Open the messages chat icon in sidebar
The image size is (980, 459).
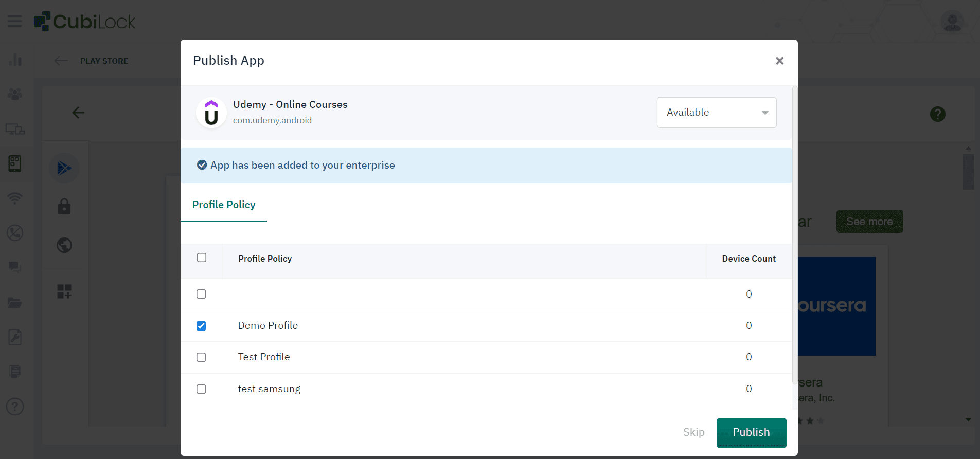[x=15, y=267]
